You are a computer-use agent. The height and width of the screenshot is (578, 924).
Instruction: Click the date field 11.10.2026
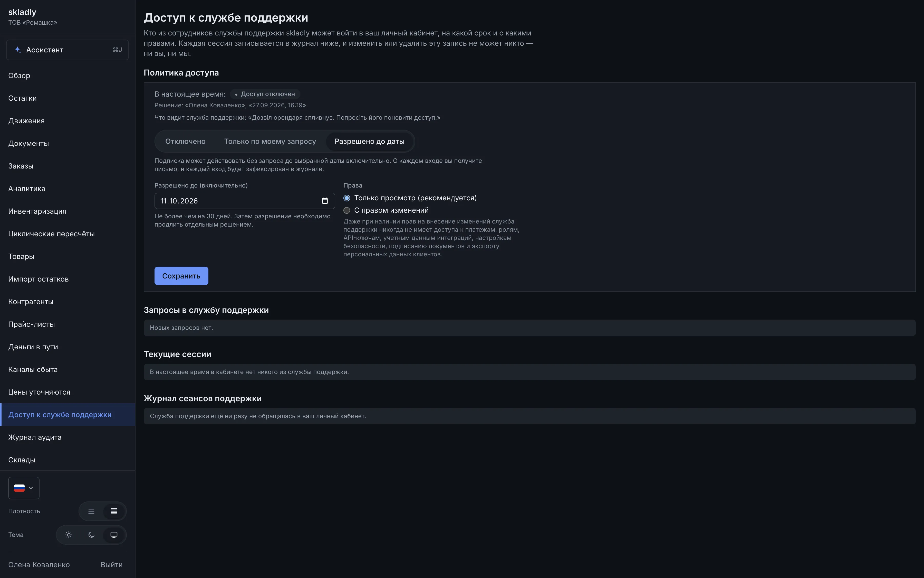pyautogui.click(x=245, y=201)
